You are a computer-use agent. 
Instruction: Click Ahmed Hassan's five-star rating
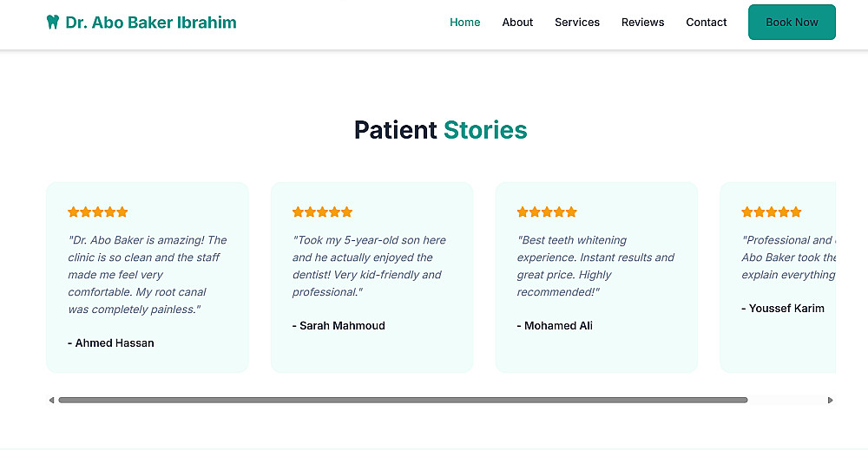(98, 212)
